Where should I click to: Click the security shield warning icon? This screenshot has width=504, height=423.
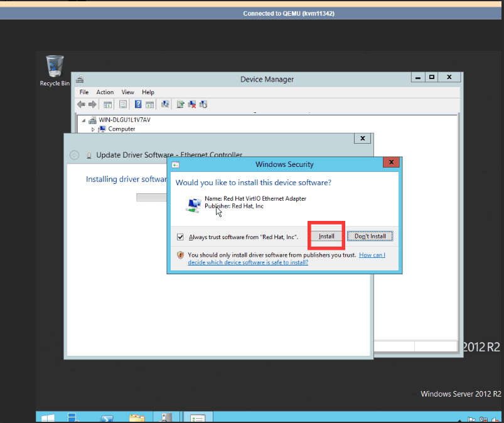coord(180,255)
